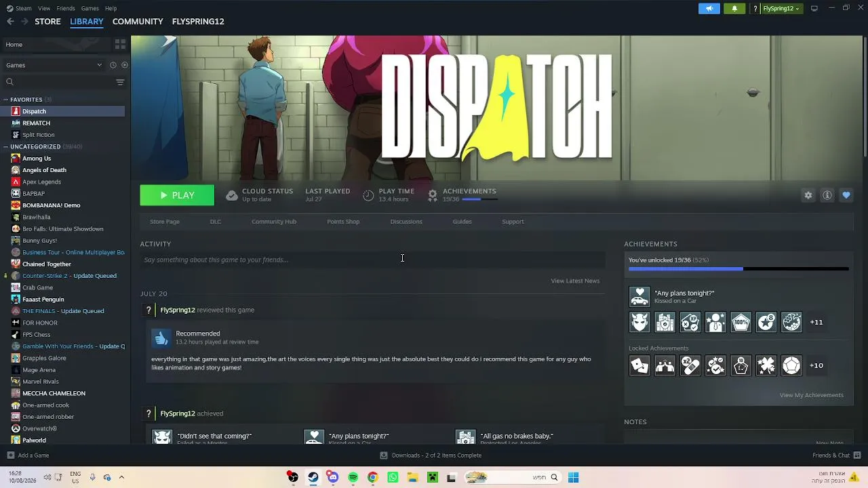Open the Add a Game plus icon
868x488 pixels.
click(x=10, y=455)
